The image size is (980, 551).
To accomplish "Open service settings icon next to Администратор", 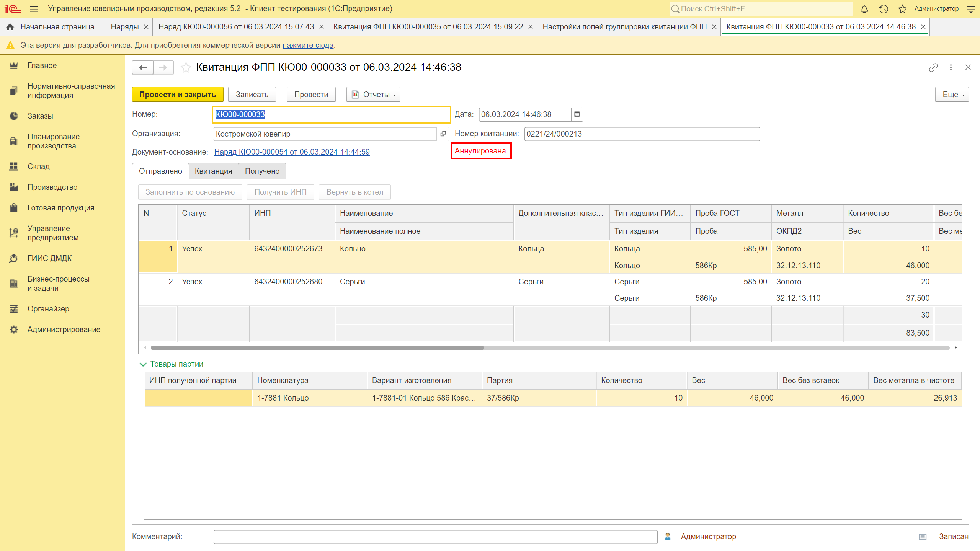I will 971,9.
